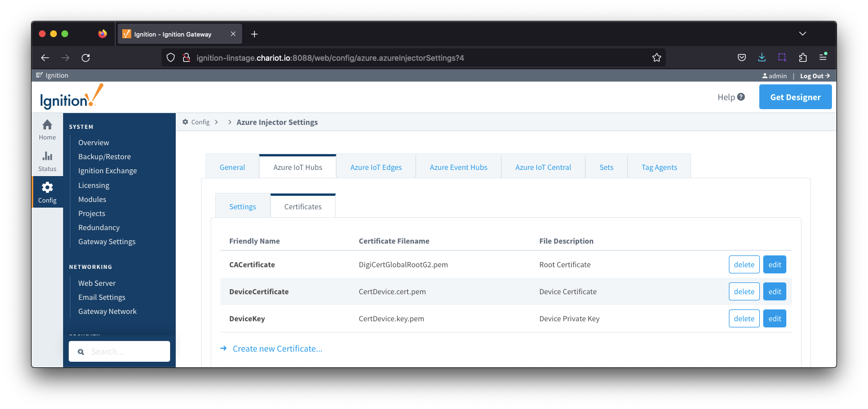The height and width of the screenshot is (409, 868).
Task: Open the Settings sub-tab
Action: coord(243,206)
